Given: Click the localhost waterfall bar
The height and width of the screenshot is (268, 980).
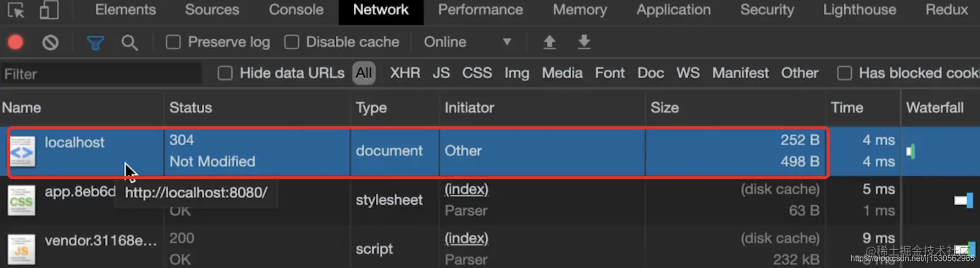Looking at the screenshot, I should tap(912, 151).
